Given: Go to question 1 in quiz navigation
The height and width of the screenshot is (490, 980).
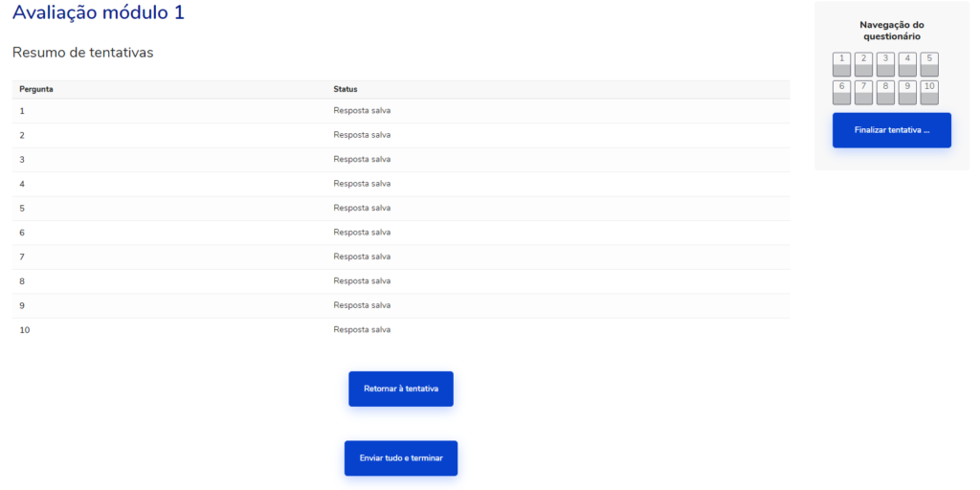Looking at the screenshot, I should (x=841, y=64).
